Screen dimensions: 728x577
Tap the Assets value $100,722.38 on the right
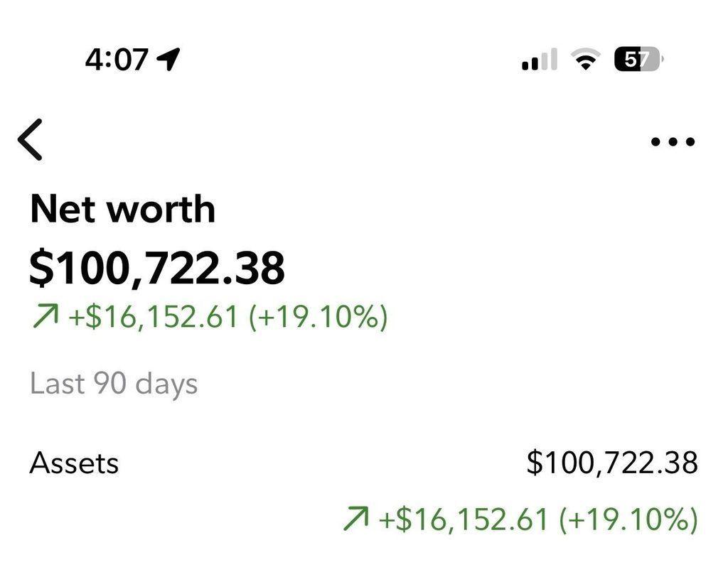click(x=611, y=463)
